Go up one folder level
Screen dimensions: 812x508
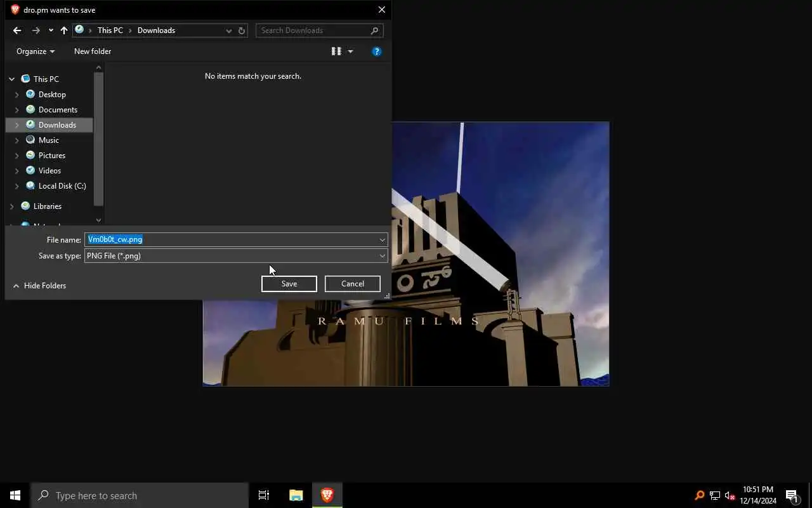click(64, 30)
